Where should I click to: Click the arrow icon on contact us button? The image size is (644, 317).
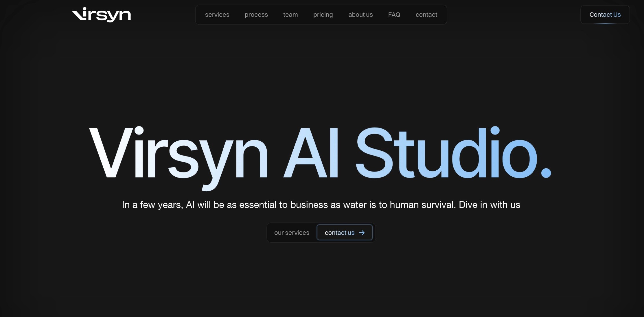[363, 232]
